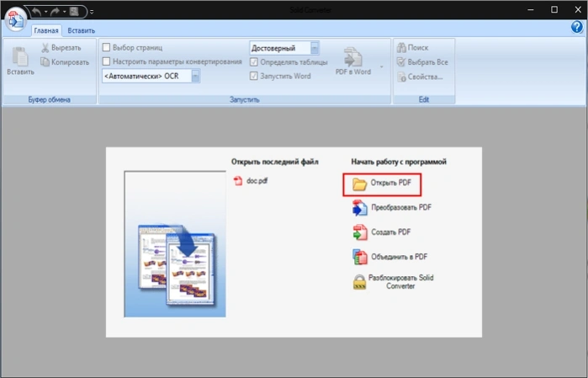Image resolution: width=588 pixels, height=378 pixels.
Task: Enable the Выбор страниц checkbox
Action: tap(107, 47)
